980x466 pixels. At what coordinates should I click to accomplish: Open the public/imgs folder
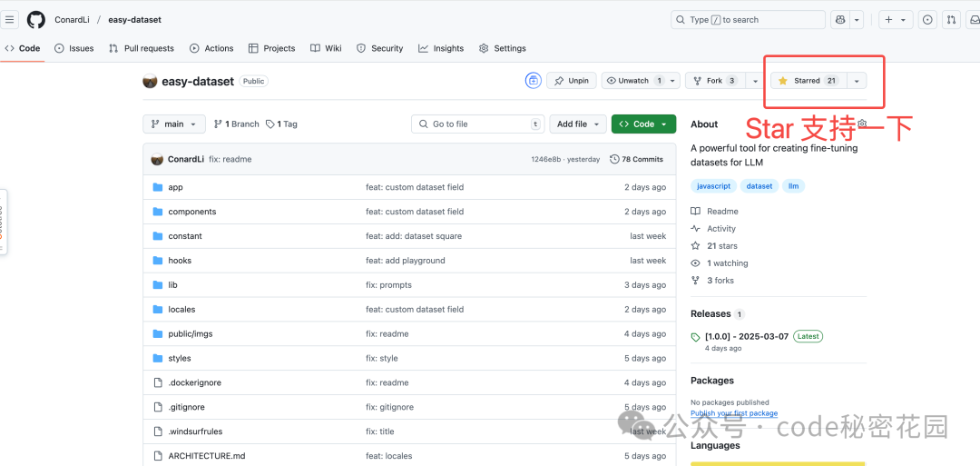[x=191, y=333]
